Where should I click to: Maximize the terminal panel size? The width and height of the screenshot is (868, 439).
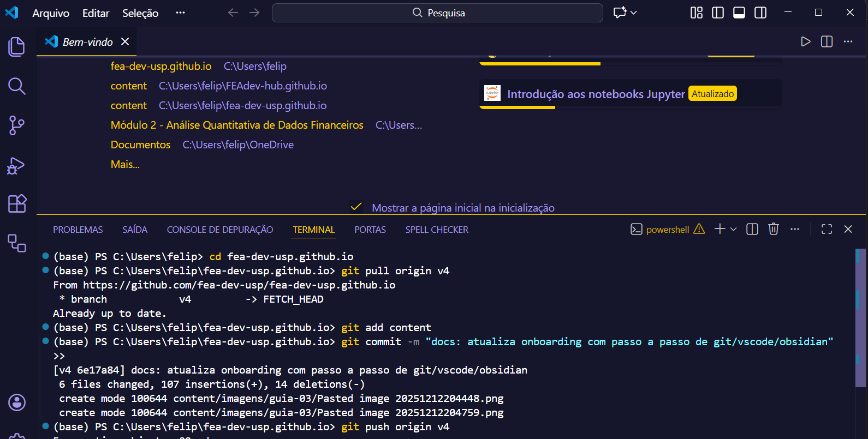point(827,229)
